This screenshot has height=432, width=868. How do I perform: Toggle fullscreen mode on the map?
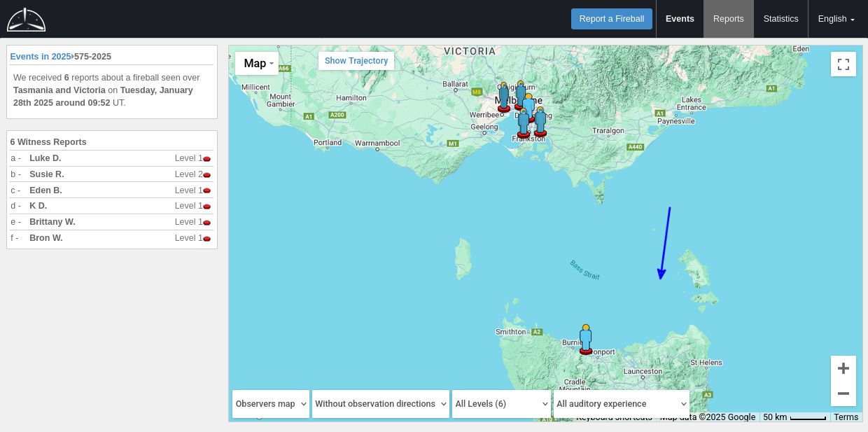(x=843, y=64)
